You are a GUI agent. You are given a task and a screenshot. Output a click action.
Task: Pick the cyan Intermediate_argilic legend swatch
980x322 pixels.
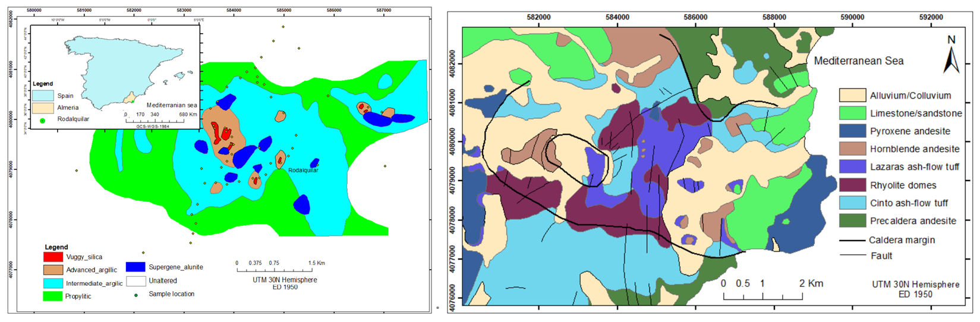click(53, 283)
